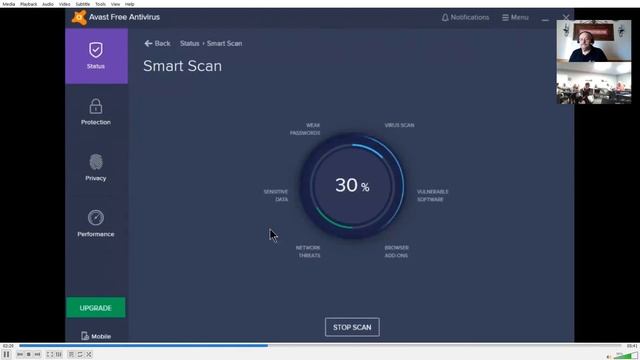Screen dimensions: 640x360
Task: Click the Network Threats label
Action: coord(308,251)
